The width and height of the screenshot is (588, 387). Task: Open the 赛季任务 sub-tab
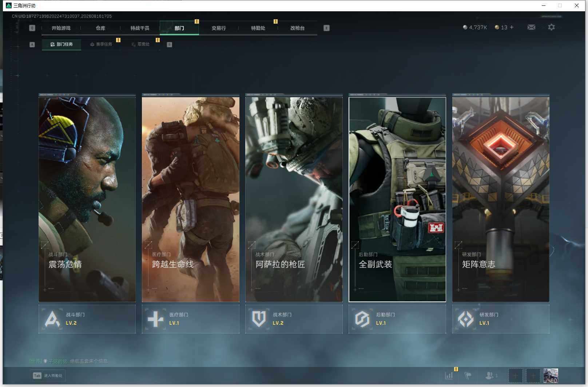point(101,44)
